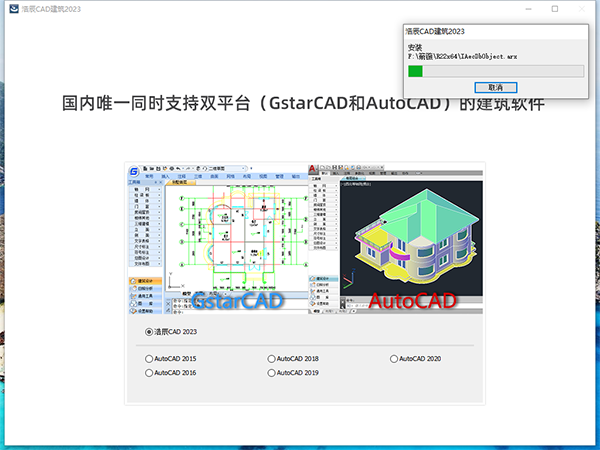The width and height of the screenshot is (600, 450).
Task: Click the 安装 label in progress dialog
Action: tap(415, 47)
